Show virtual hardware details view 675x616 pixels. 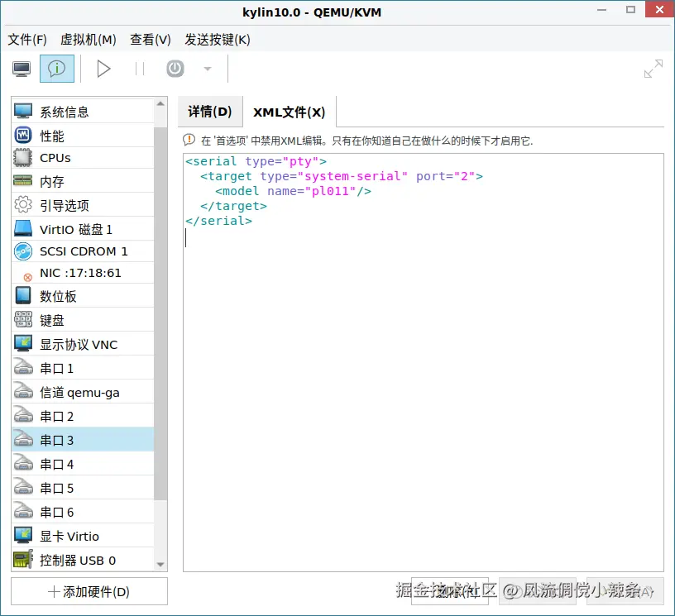pyautogui.click(x=57, y=69)
